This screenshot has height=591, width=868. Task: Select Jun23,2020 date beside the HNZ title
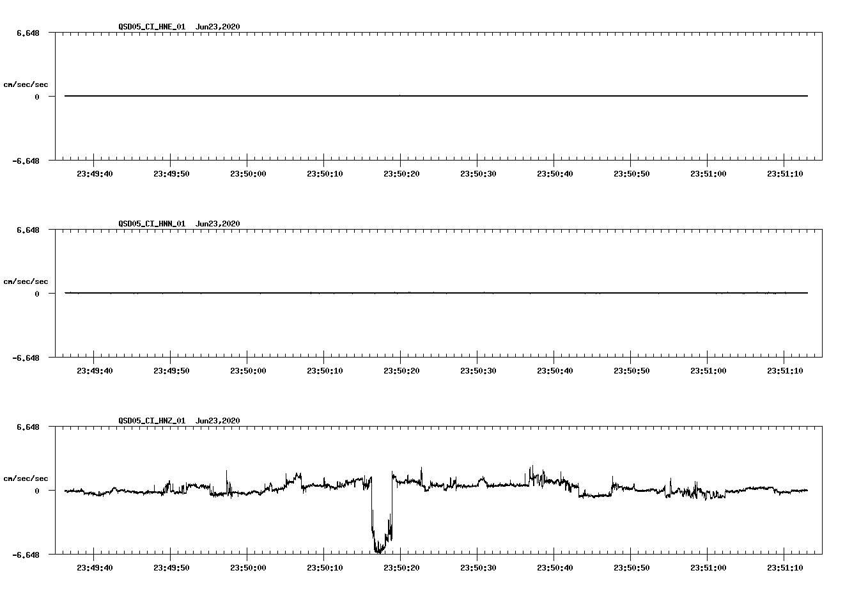[x=218, y=421]
